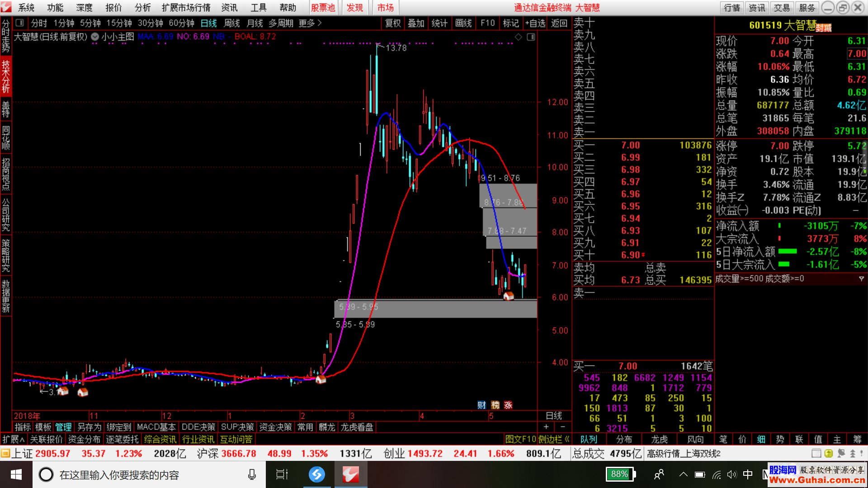Open the round dropdown before 小小主图
This screenshot has height=488, width=868.
(x=95, y=37)
